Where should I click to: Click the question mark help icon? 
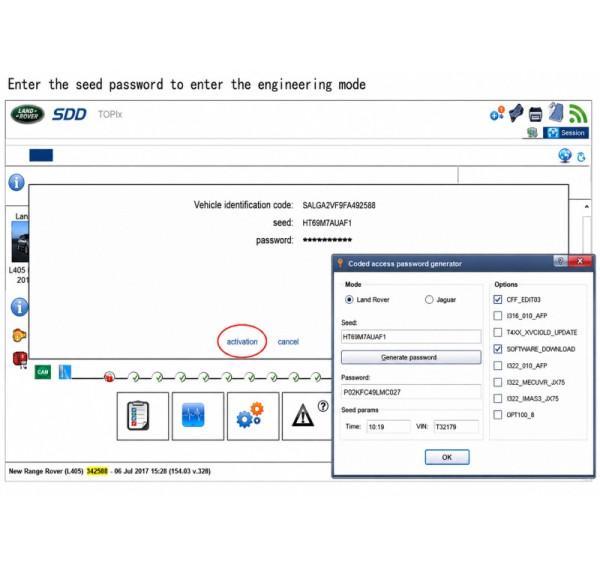tap(323, 406)
